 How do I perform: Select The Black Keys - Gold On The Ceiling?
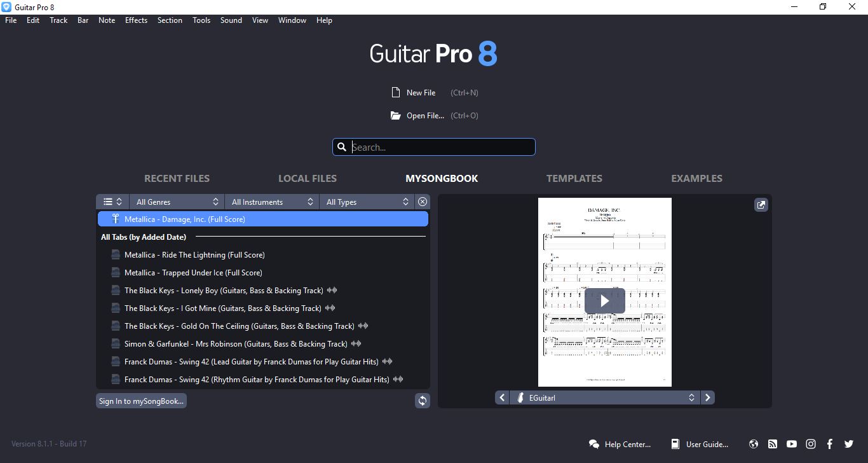(263, 326)
